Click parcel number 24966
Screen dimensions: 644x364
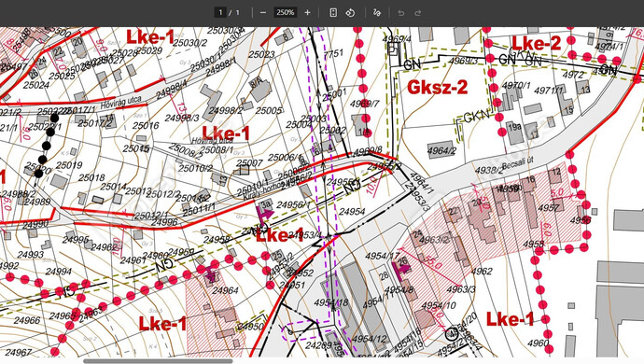27,320
